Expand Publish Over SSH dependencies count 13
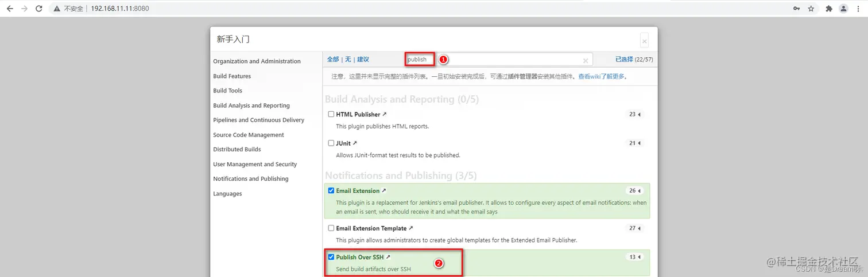 635,257
